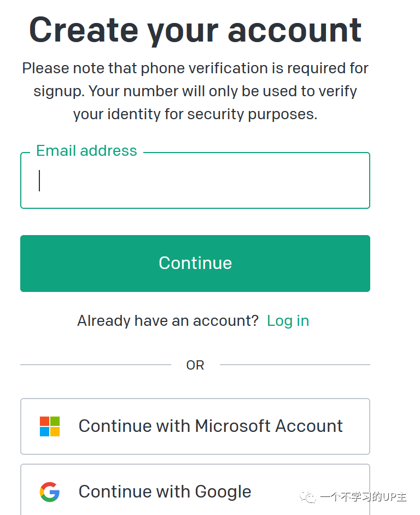Open the Log in link
Viewport: 420px width, 515px height.
[x=288, y=321]
